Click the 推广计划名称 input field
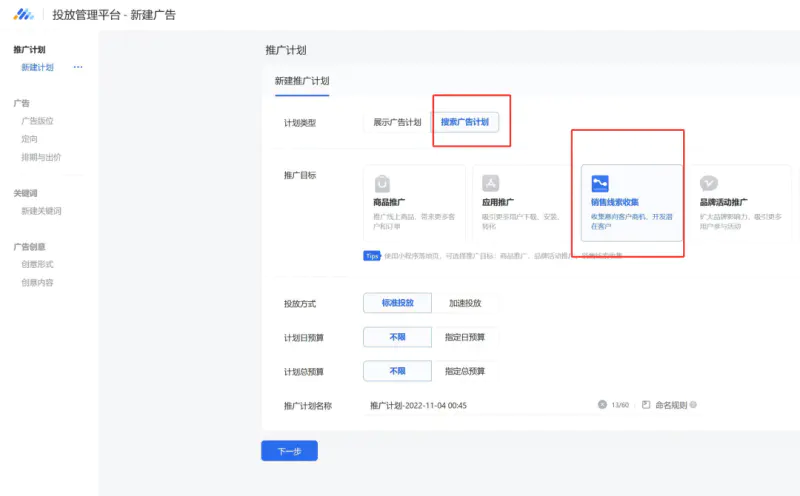The height and width of the screenshot is (496, 800). [x=480, y=405]
